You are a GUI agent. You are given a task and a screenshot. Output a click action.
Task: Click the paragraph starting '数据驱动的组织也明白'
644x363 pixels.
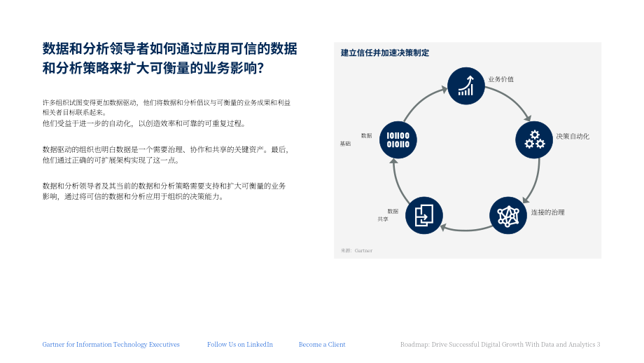[166, 155]
